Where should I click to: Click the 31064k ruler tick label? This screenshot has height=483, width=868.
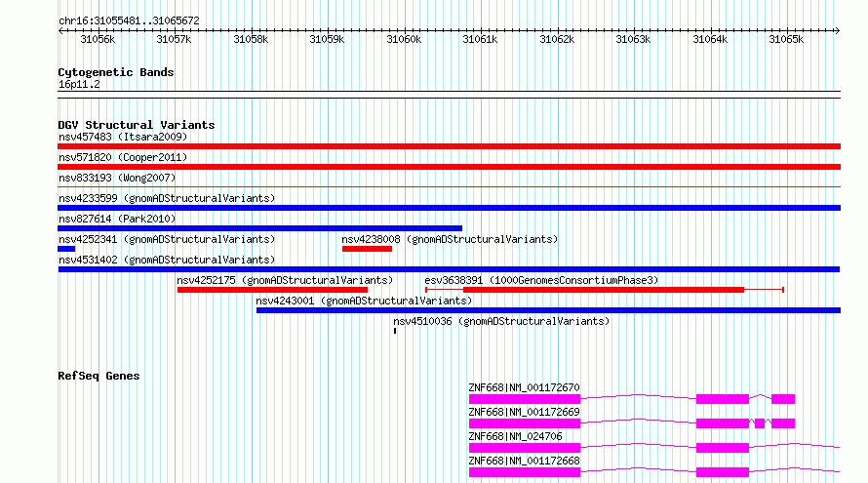[x=710, y=40]
